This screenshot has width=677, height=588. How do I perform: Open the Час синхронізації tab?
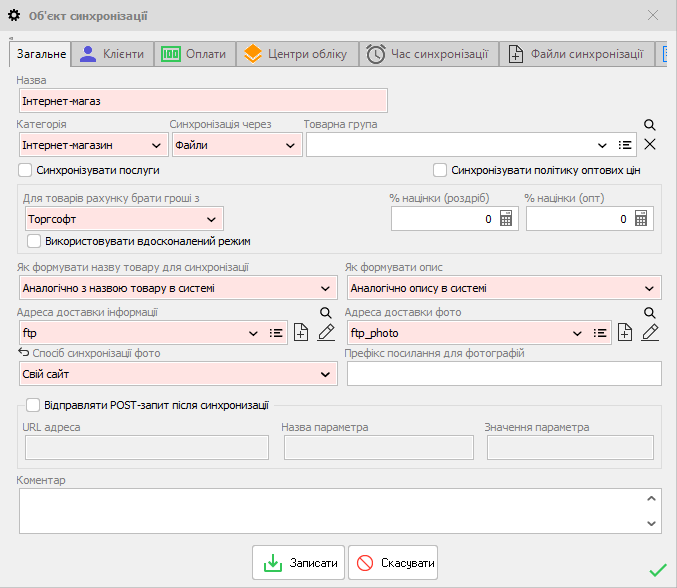(x=427, y=54)
